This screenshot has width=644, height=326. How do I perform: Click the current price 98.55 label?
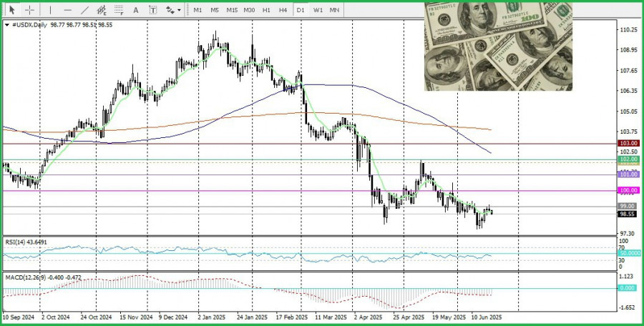pyautogui.click(x=627, y=214)
